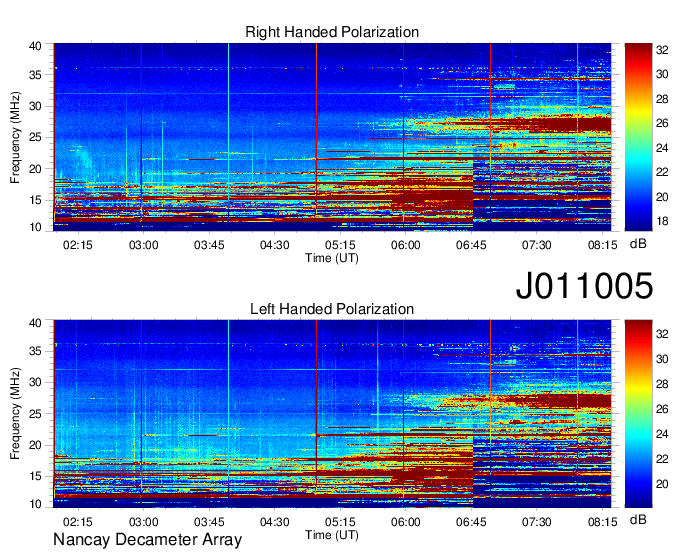Click the 02:15 time tick on top plot
Viewport: 680px width, 552px height.
(78, 245)
